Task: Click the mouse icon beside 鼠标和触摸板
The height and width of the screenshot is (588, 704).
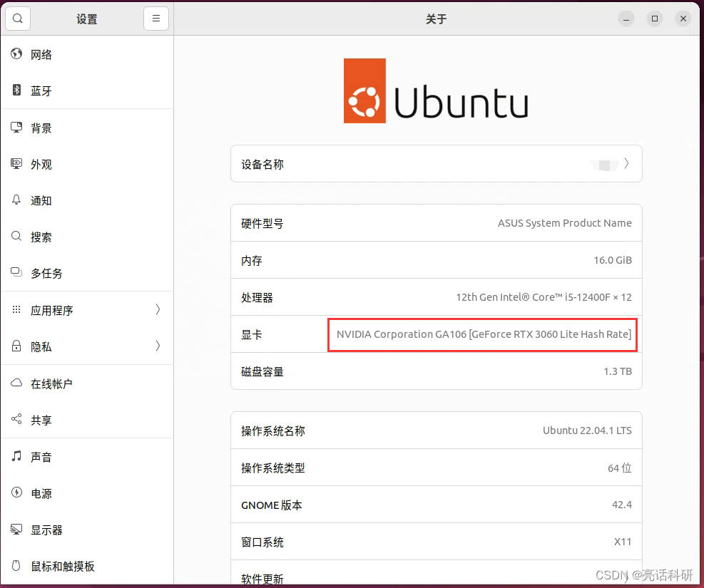Action: (x=16, y=566)
